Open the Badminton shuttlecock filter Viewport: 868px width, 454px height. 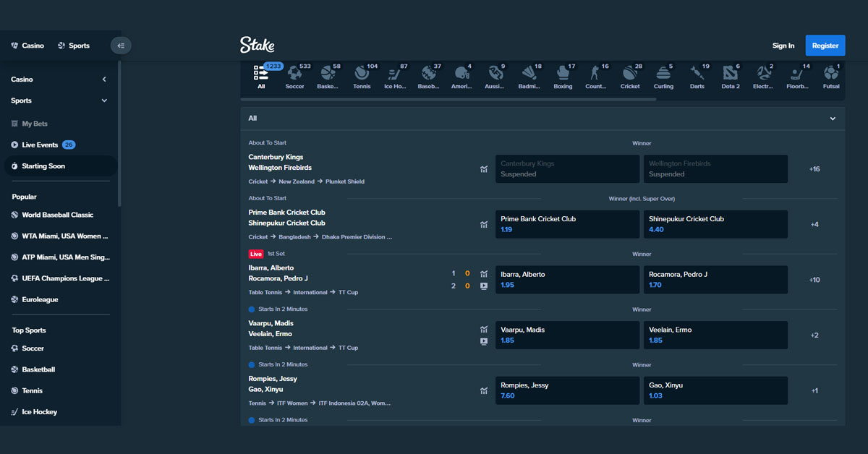529,73
